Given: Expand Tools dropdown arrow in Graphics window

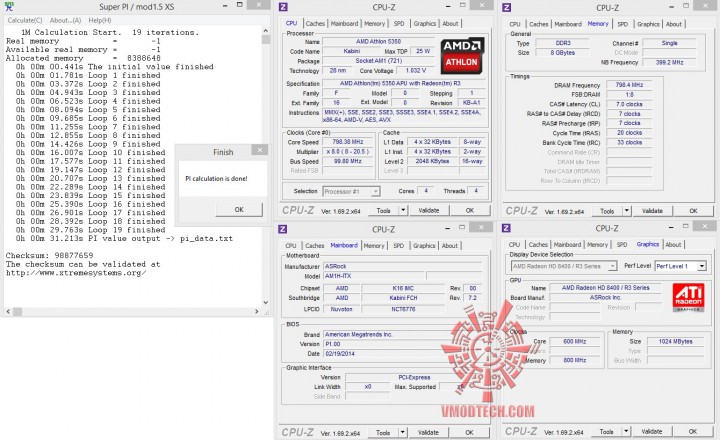Looking at the screenshot, I should (626, 431).
